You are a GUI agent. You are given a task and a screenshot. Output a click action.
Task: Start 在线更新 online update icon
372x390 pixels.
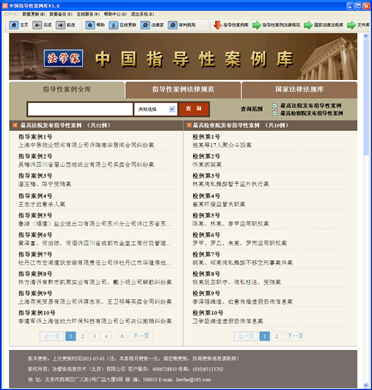pos(113,25)
